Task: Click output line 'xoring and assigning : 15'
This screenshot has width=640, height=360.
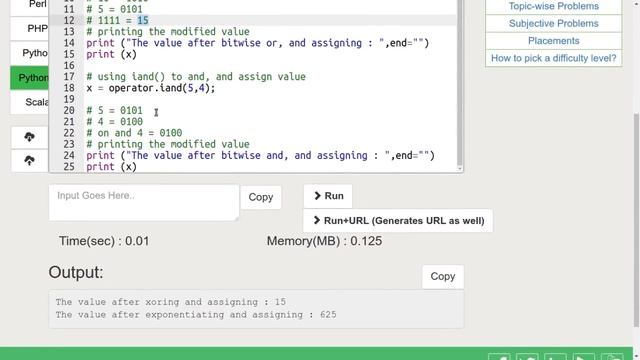Action: pos(171,302)
